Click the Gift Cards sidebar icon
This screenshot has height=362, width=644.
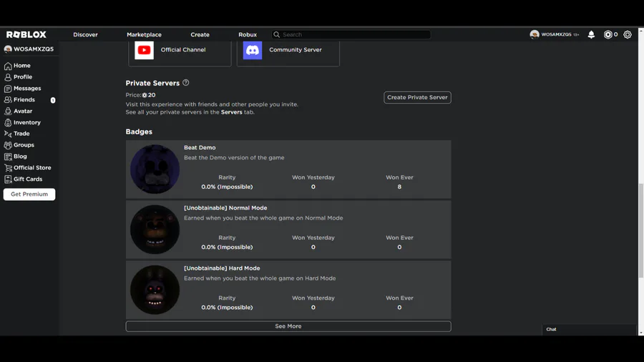pyautogui.click(x=8, y=179)
